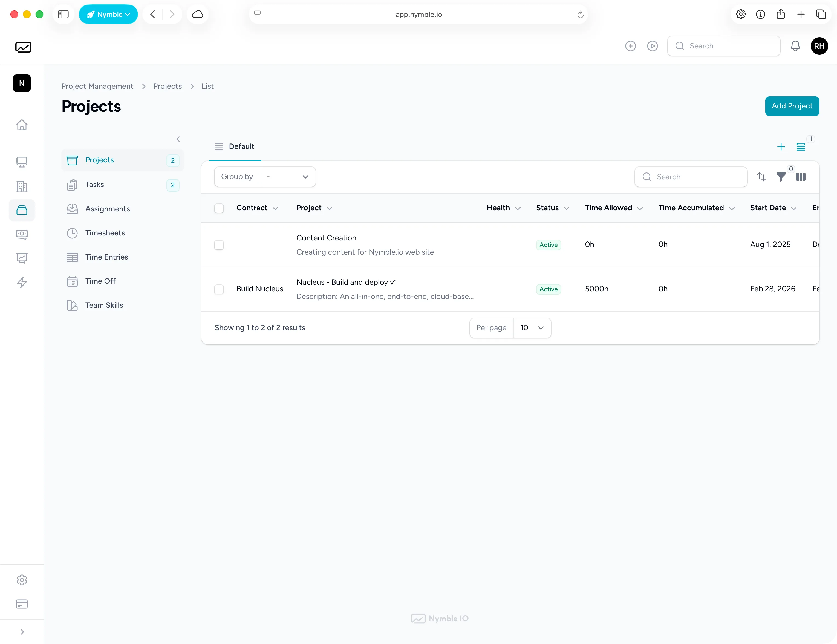Image resolution: width=837 pixels, height=644 pixels.
Task: Open the presentation chart icon in the sidebar
Action: (22, 258)
